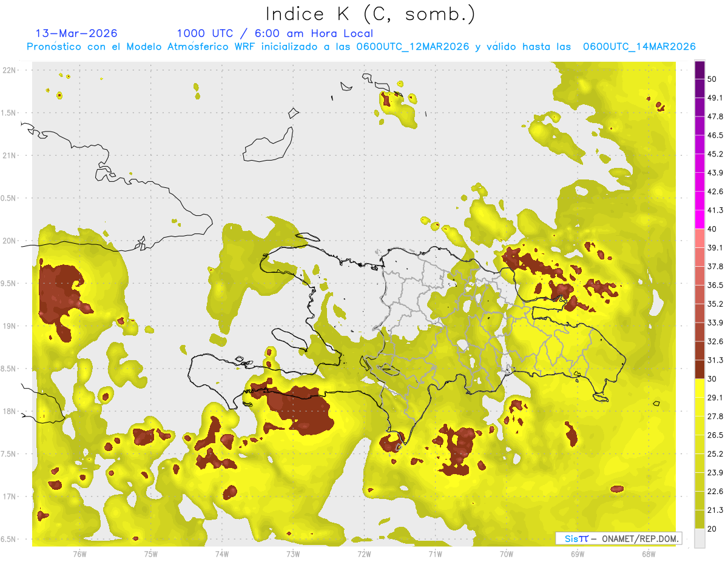This screenshot has height=562, width=728.
Task: Click the colorbar value "33.9"
Action: pos(716,323)
